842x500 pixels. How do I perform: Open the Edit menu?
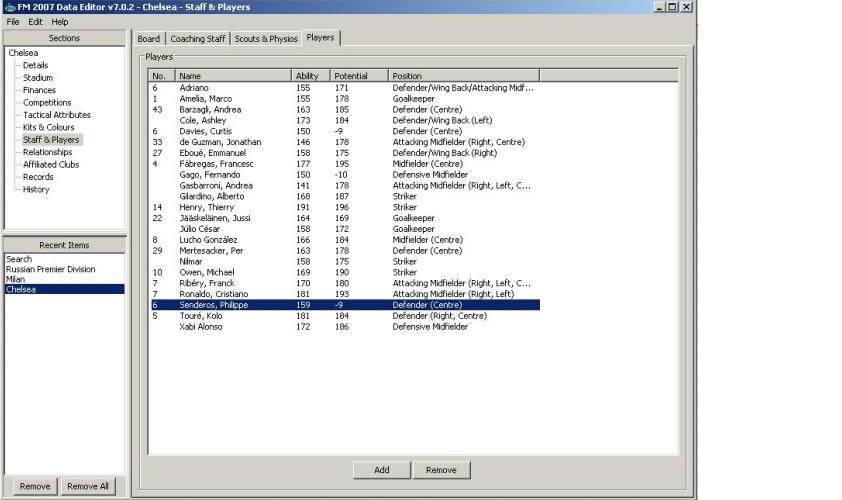tap(35, 21)
